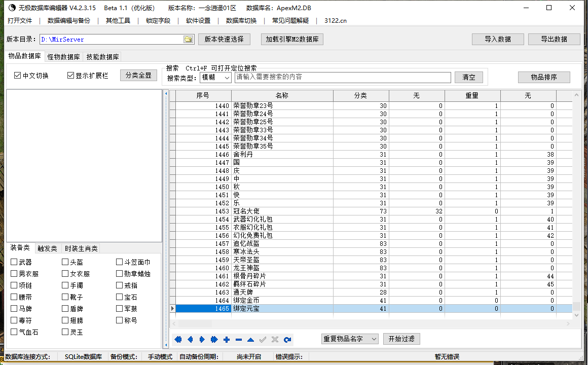
Task: Click the 开始过滤 button
Action: 401,339
